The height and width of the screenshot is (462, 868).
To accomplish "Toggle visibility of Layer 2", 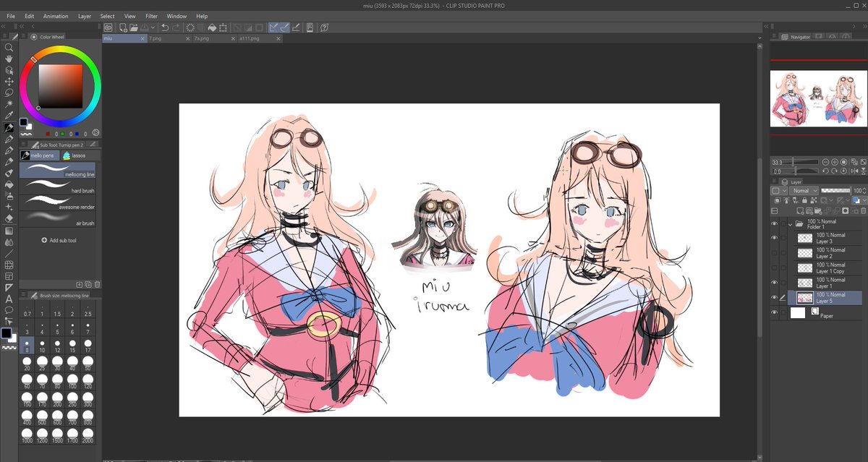I will click(775, 253).
